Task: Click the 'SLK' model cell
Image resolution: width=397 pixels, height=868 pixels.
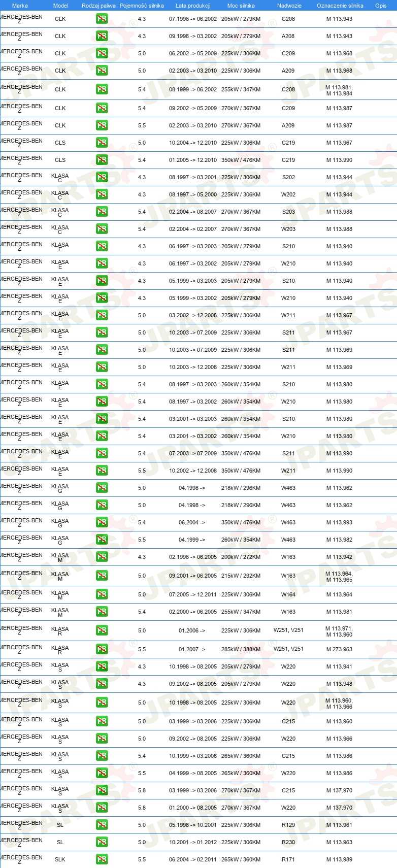Action: pyautogui.click(x=60, y=859)
